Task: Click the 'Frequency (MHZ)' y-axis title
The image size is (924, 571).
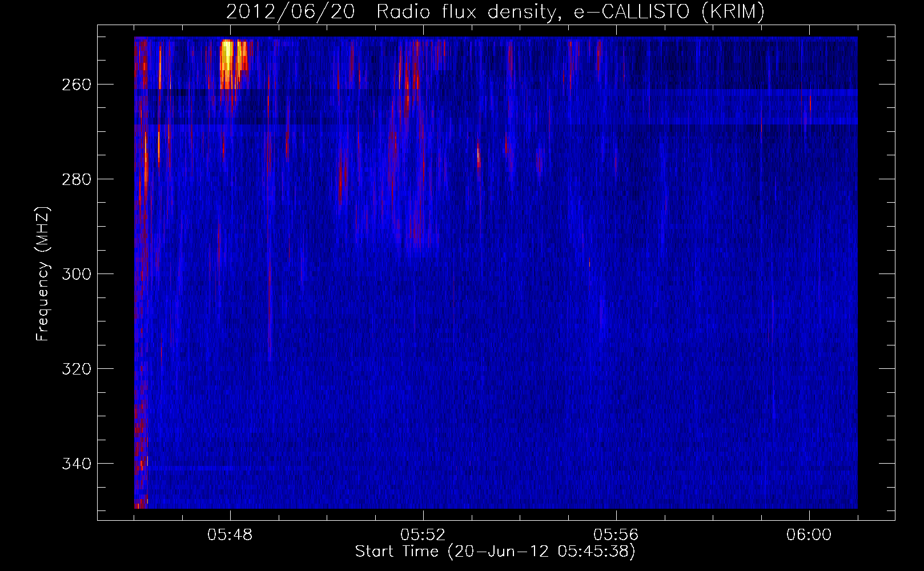Action: point(43,274)
